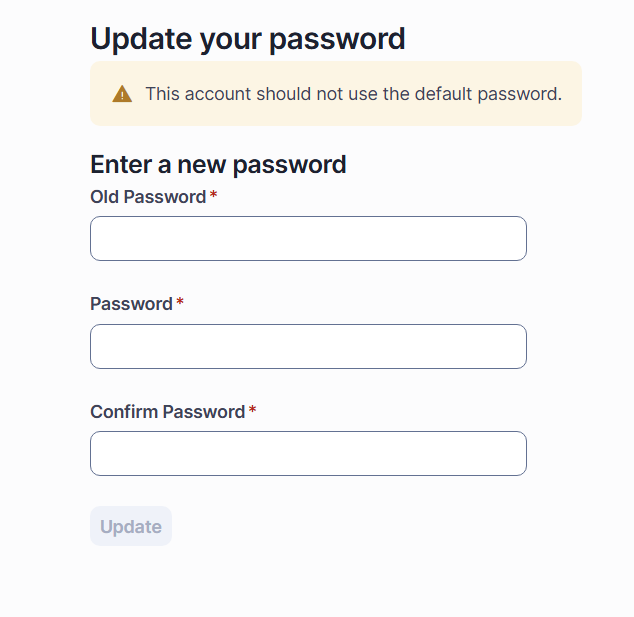Click the Password label above middle field
634x617 pixels.
[131, 304]
